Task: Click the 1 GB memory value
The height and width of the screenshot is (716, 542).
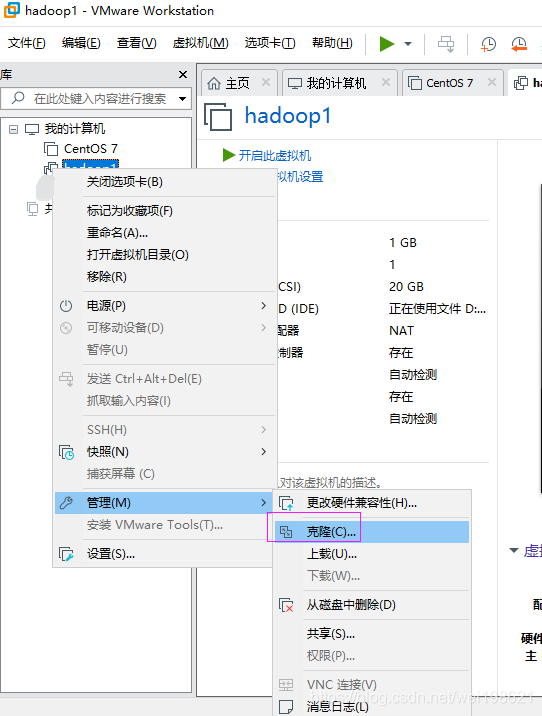Action: pos(403,243)
